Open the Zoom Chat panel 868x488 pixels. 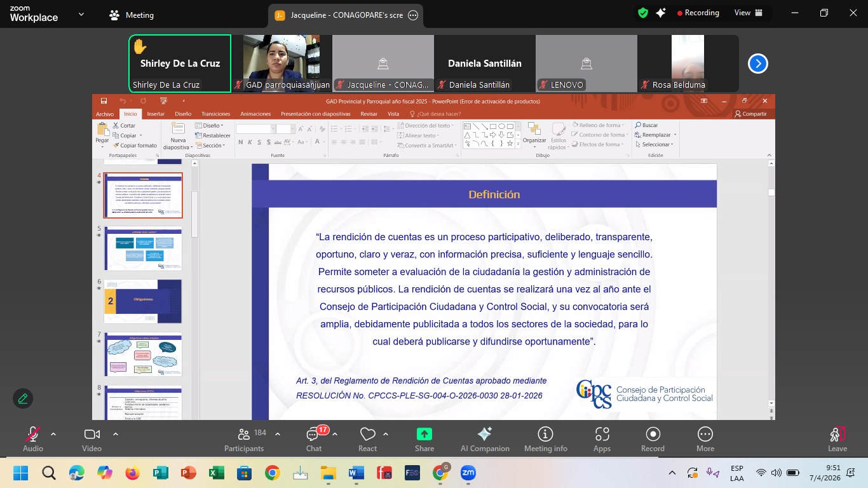pos(313,438)
